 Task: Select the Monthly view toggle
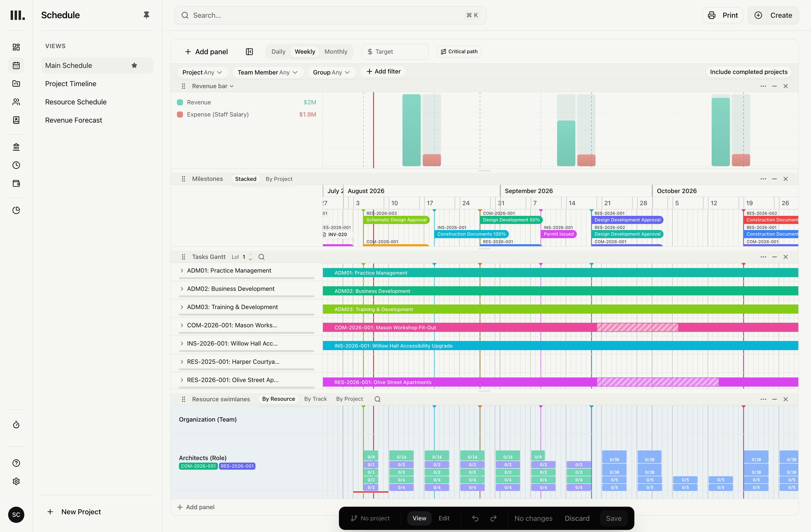[336, 52]
